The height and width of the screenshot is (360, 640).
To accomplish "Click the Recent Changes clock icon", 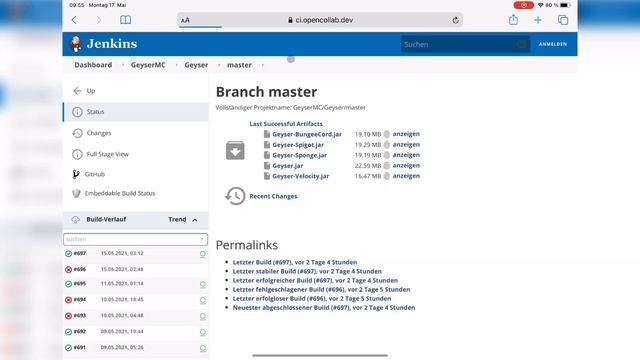I will (x=235, y=196).
